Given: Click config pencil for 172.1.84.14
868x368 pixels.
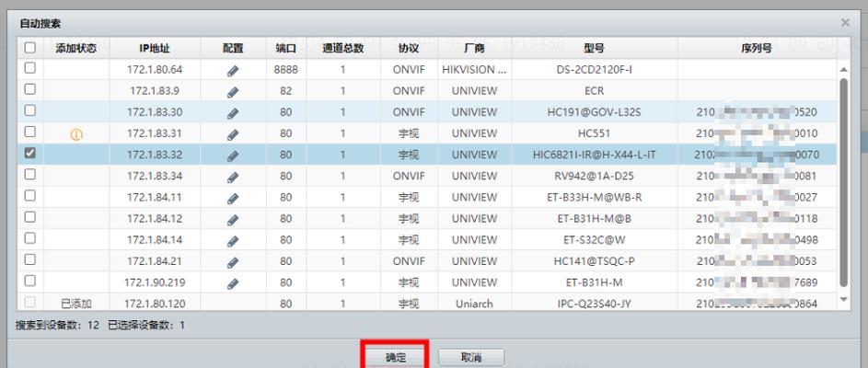Looking at the screenshot, I should click(x=233, y=241).
